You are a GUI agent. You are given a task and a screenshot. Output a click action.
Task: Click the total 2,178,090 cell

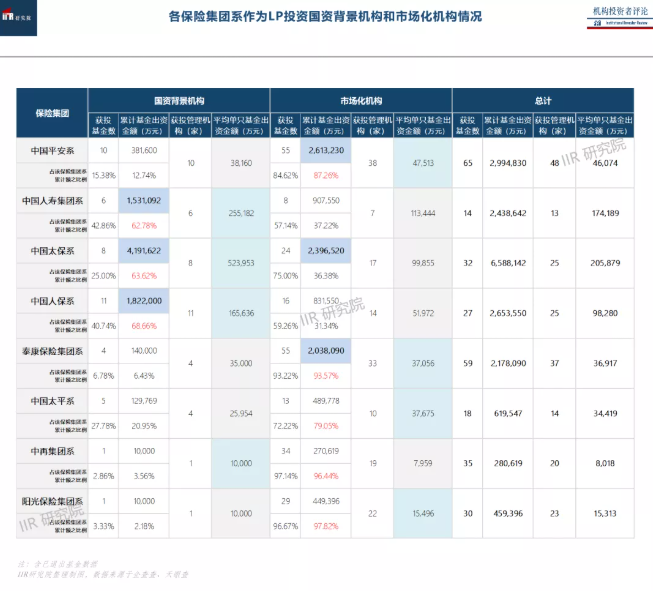pyautogui.click(x=508, y=363)
